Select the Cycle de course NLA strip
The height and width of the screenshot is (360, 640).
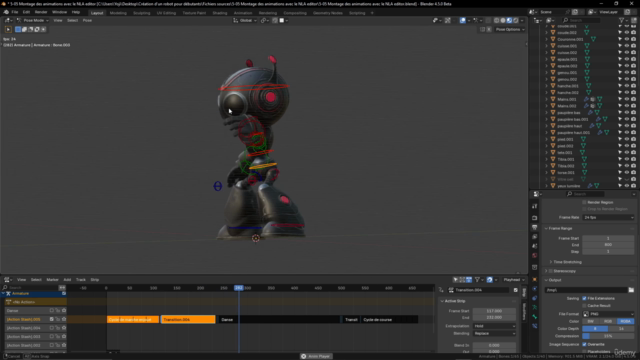[x=389, y=320]
